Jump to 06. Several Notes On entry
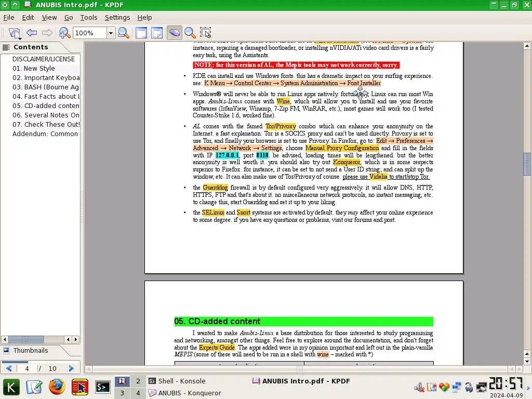532x399 pixels. point(46,115)
